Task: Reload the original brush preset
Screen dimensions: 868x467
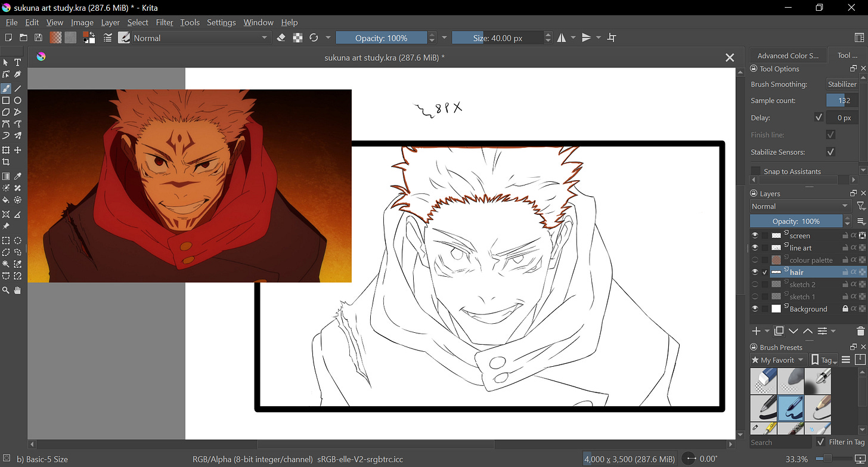Action: (314, 38)
